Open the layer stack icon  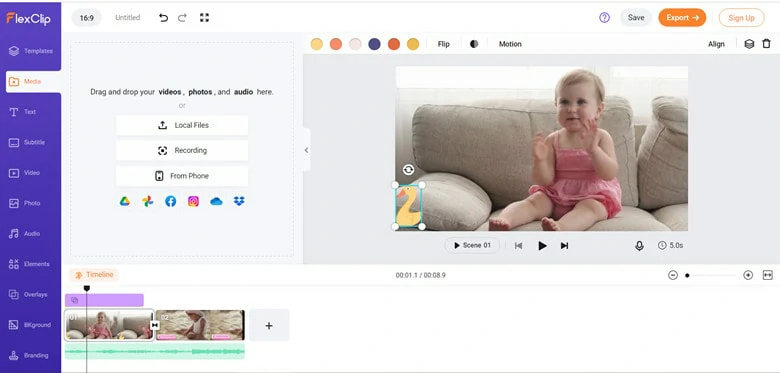tap(749, 44)
